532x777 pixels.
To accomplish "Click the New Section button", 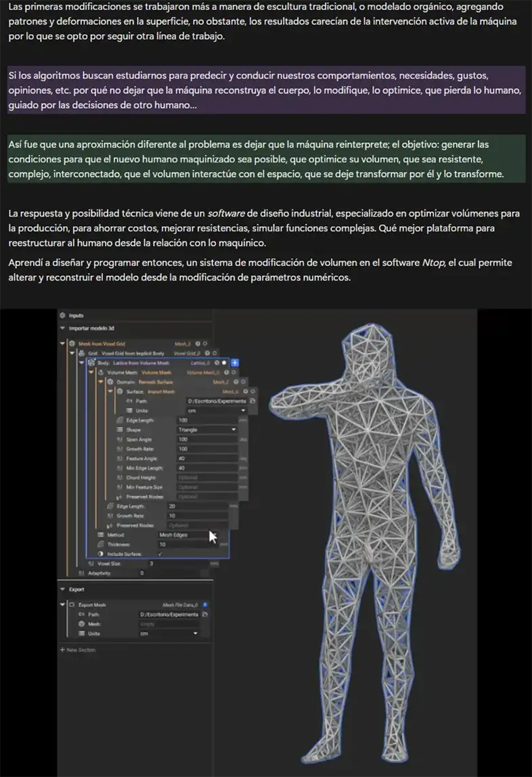I will click(78, 650).
